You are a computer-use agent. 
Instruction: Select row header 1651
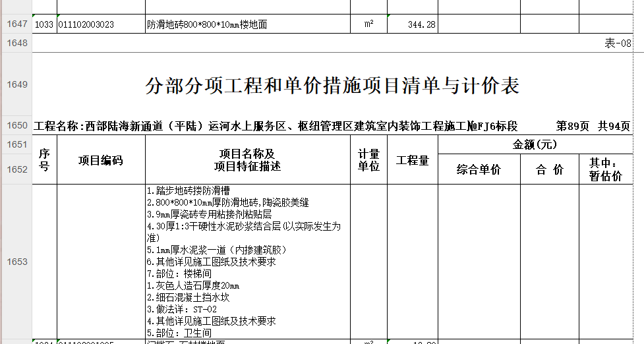coord(16,144)
